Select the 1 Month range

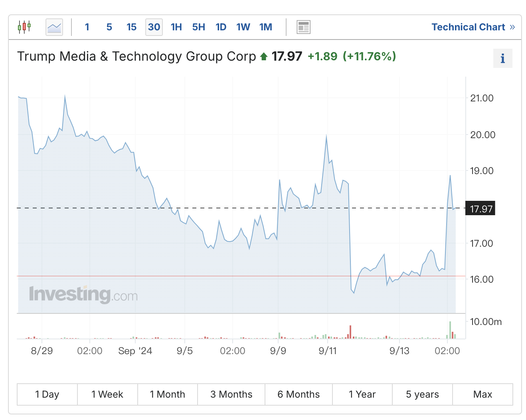click(168, 394)
